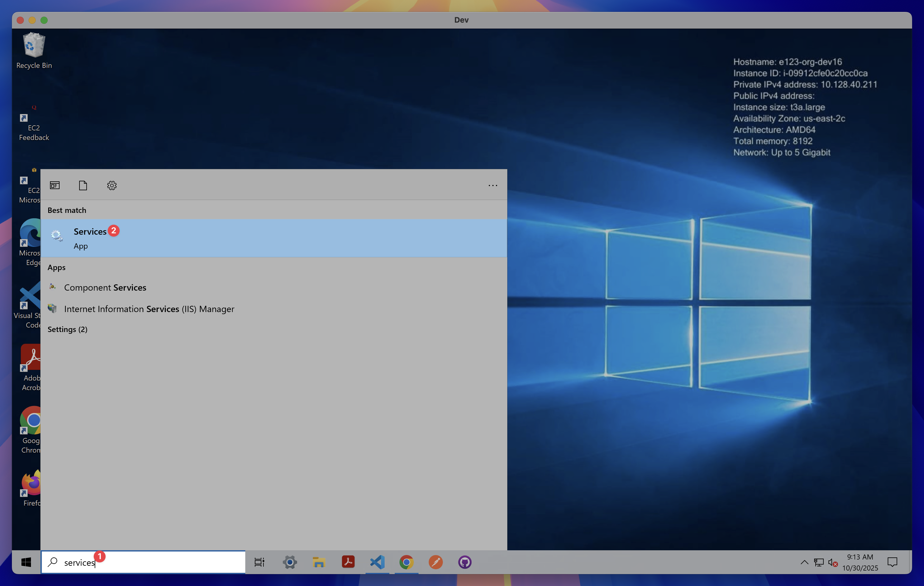The height and width of the screenshot is (586, 924).
Task: Launch Firefox from the desktop
Action: coord(31,485)
